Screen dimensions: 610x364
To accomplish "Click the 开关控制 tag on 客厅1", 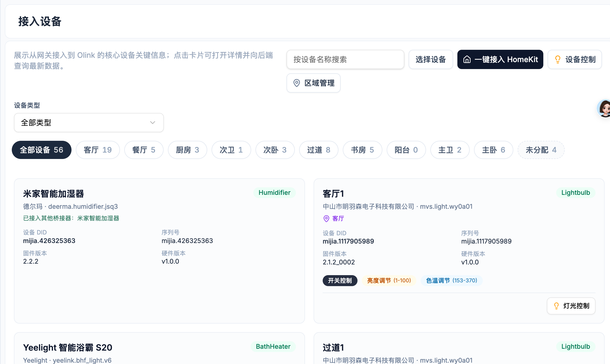I will click(x=340, y=280).
